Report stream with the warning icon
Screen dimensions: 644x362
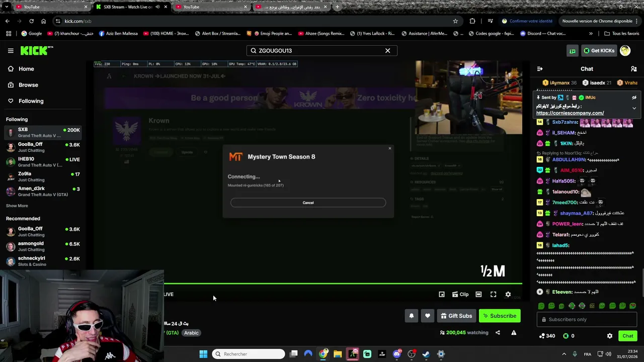tap(514, 333)
